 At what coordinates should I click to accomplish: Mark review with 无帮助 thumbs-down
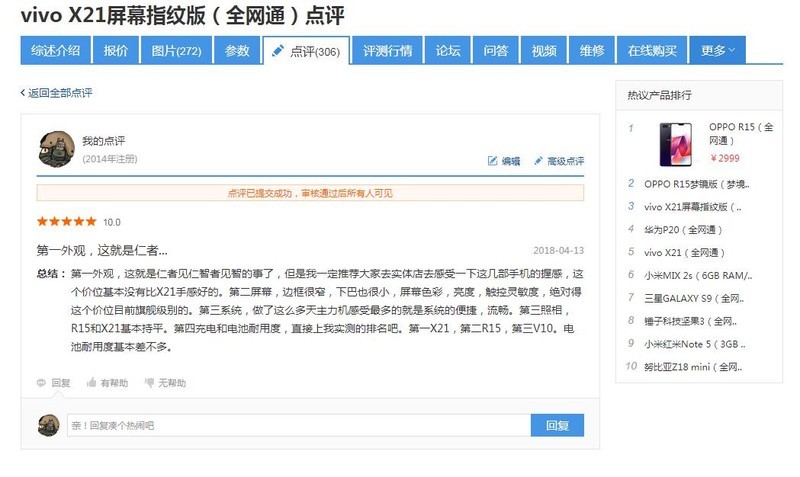tap(149, 383)
